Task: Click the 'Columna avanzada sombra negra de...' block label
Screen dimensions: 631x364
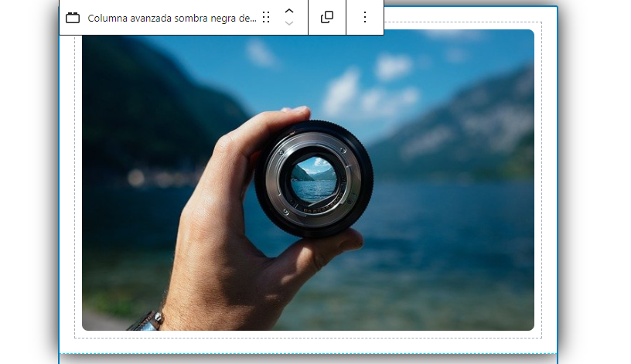Action: 172,18
